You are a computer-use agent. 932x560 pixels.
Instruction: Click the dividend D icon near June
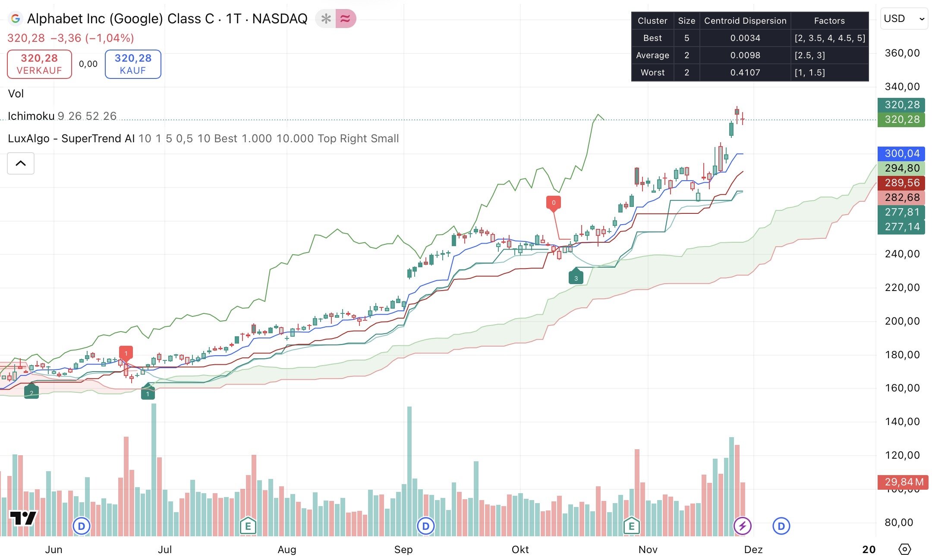tap(82, 526)
